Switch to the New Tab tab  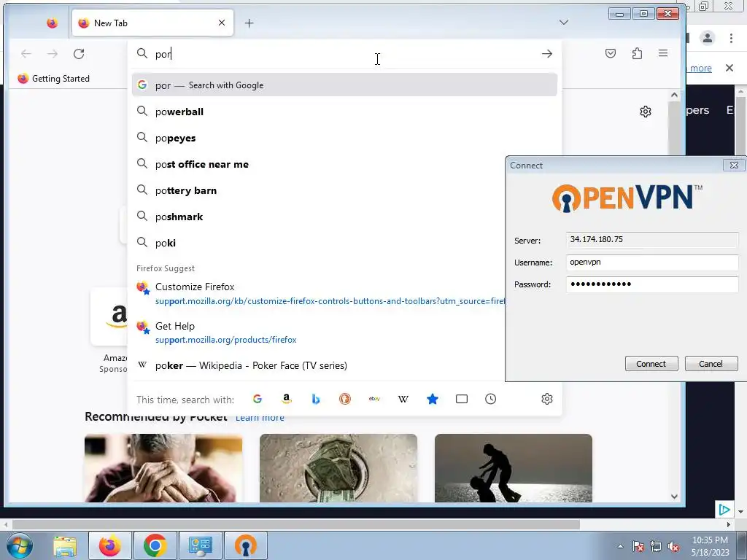152,23
